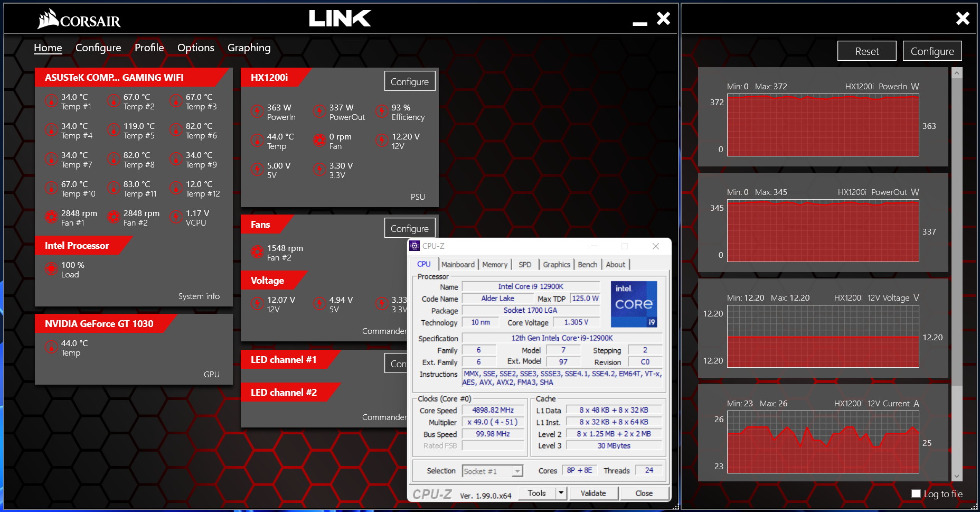Viewport: 980px width, 512px height.
Task: Switch to the Mainboard tab in CPU-Z
Action: click(458, 264)
